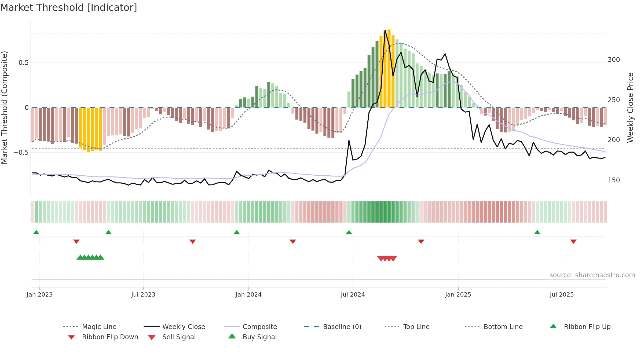
Task: Click the Magic Line legend entry
Action: click(90, 327)
